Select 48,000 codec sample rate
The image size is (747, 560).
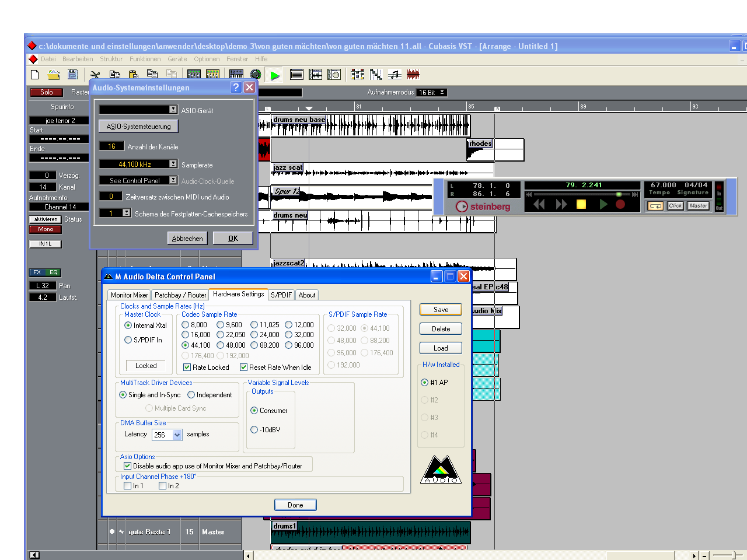221,345
